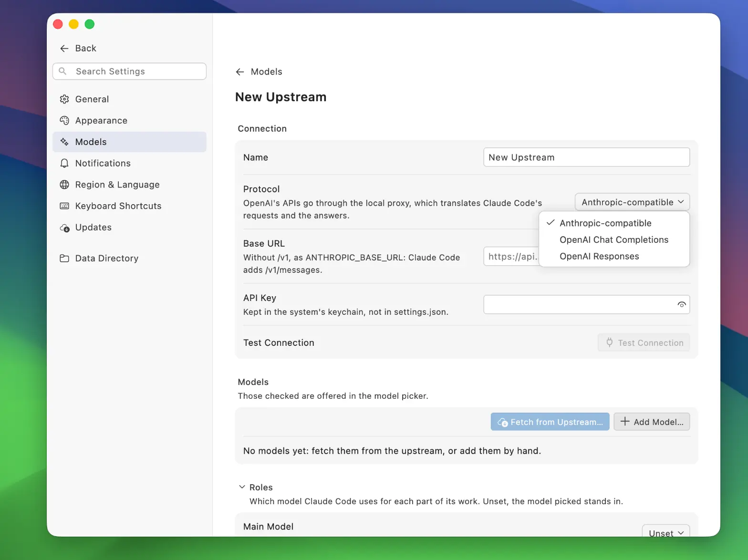Click the Test Connection button
Image resolution: width=748 pixels, height=560 pixels.
[x=644, y=342]
